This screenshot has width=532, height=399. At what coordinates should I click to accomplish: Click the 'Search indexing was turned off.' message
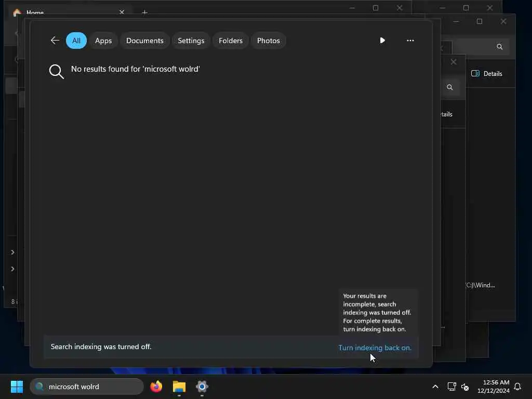pos(101,347)
